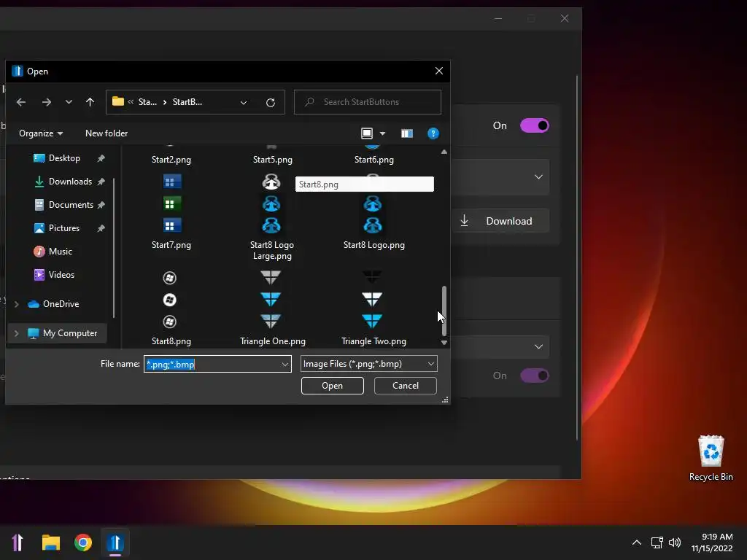Open Start menu from the taskbar
This screenshot has width=747, height=560.
[x=18, y=542]
